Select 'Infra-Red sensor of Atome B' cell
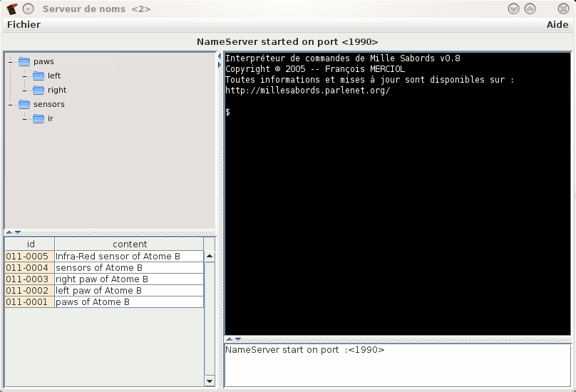The image size is (576, 392). tap(129, 257)
